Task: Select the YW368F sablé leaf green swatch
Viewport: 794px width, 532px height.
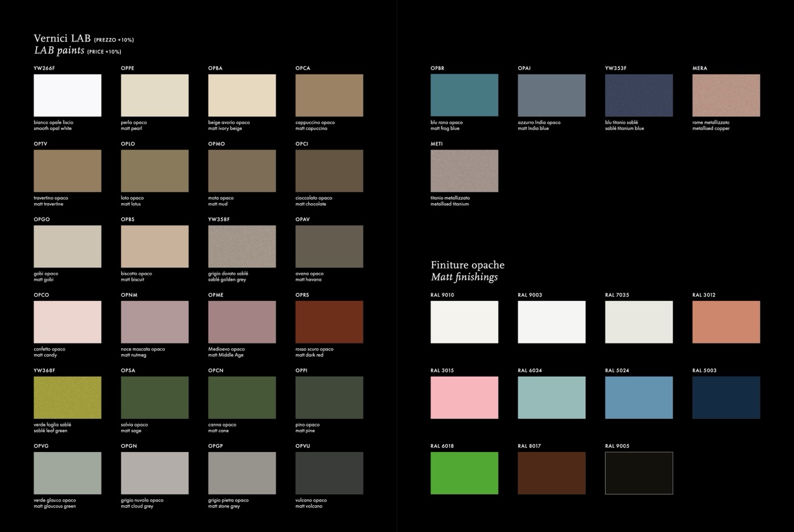Action: tap(68, 398)
